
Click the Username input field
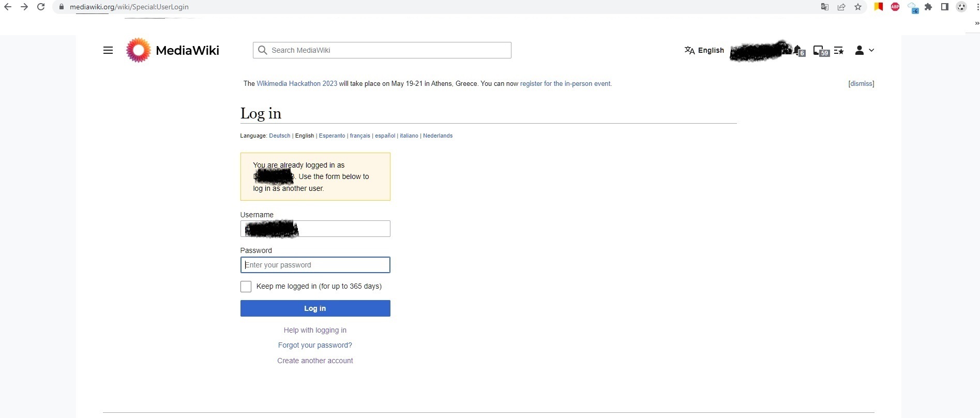pos(315,229)
